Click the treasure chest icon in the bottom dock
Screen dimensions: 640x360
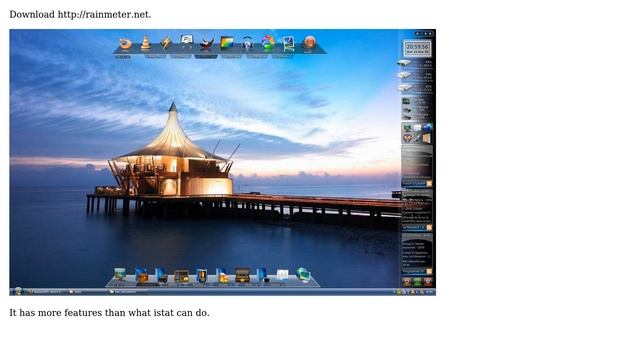pos(242,275)
